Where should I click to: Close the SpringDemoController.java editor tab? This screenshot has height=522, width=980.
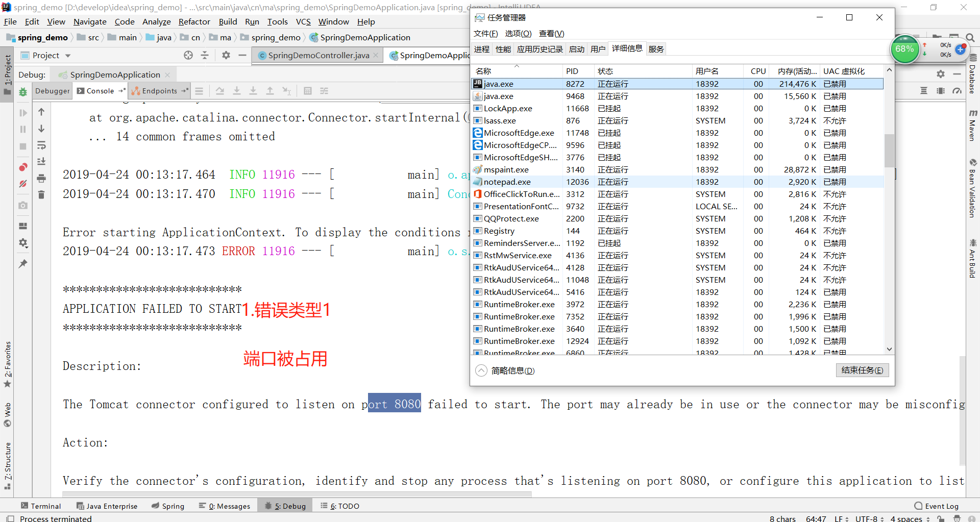pos(376,55)
